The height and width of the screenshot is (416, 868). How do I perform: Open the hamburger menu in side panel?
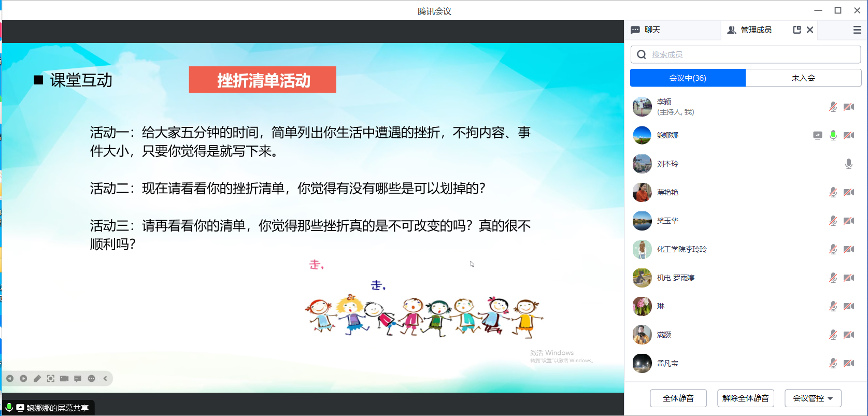(857, 30)
